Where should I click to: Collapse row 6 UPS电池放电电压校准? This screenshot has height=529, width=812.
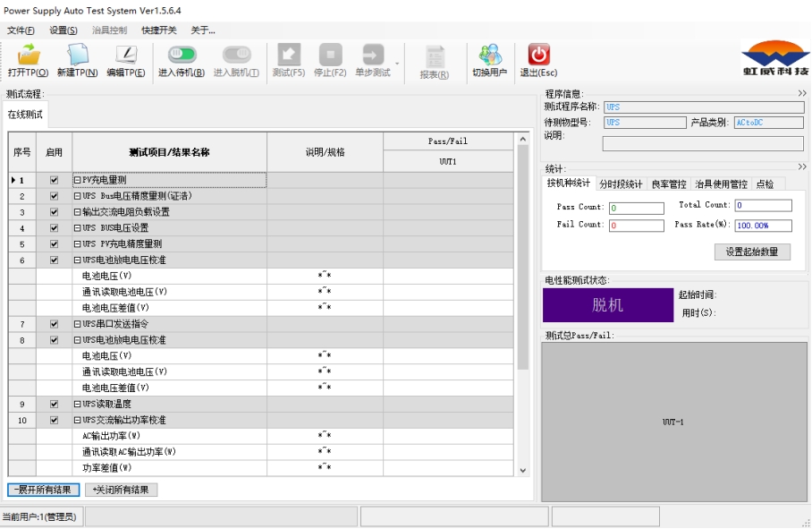coord(77,260)
